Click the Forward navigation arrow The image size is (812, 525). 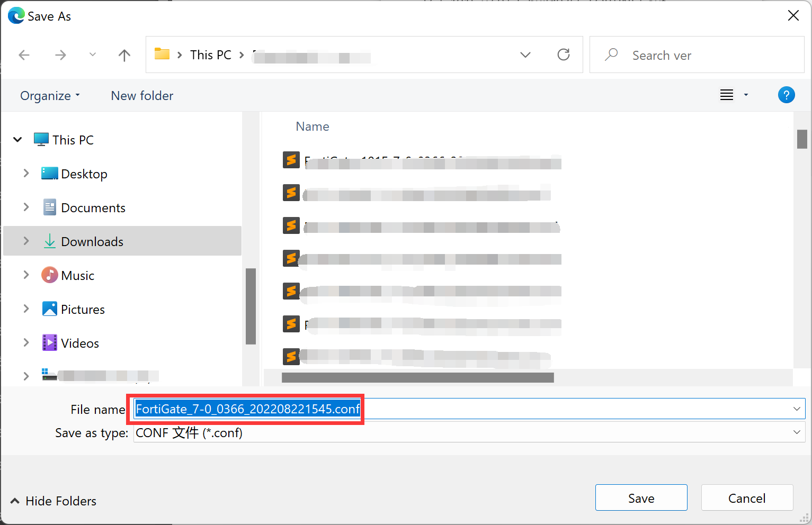tap(61, 55)
